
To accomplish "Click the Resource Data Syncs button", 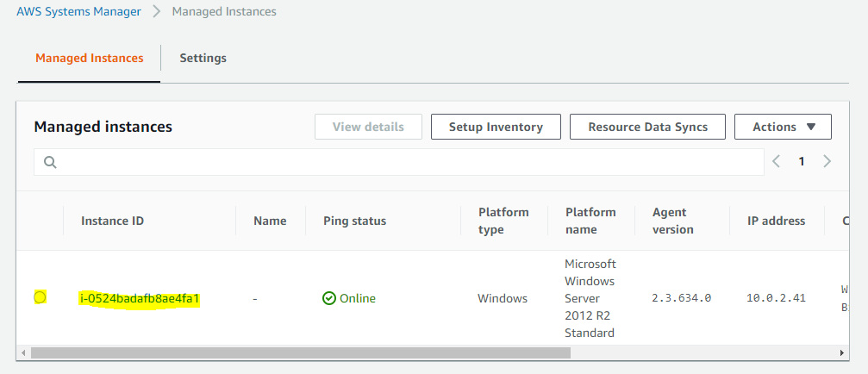I will (647, 127).
